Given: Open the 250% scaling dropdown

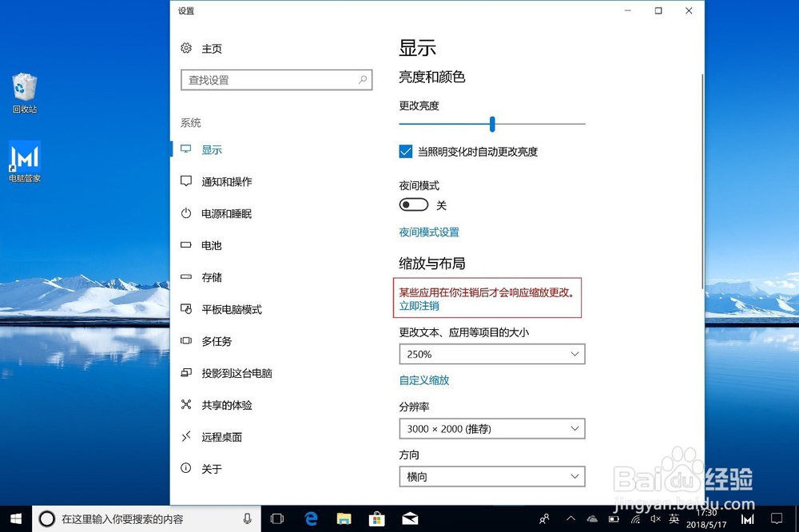Looking at the screenshot, I should (x=491, y=354).
